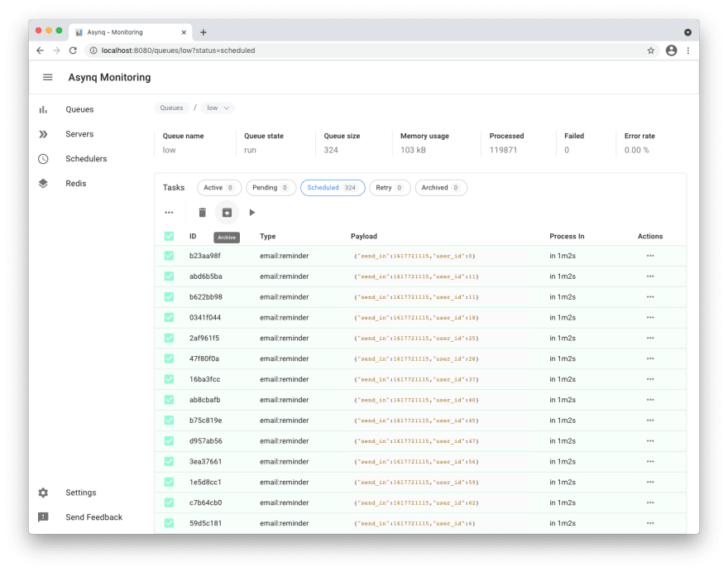Switch to the Retry tasks tab
Image resolution: width=728 pixels, height=572 pixels.
tap(390, 188)
